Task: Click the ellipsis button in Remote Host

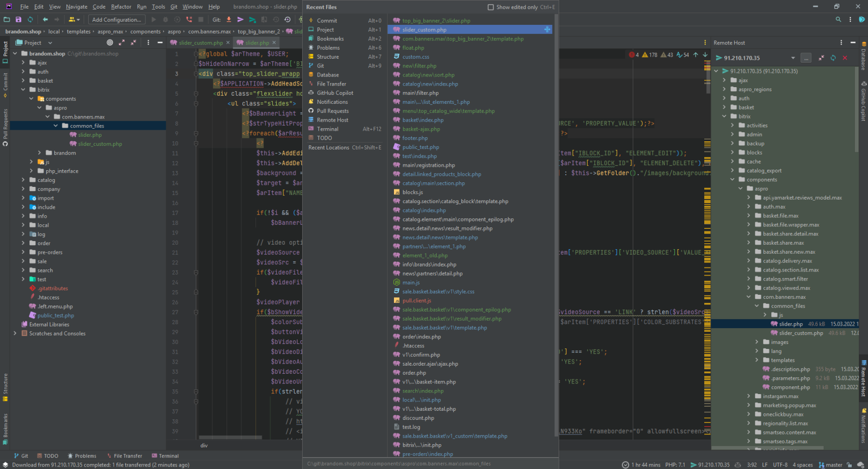Action: tap(806, 58)
